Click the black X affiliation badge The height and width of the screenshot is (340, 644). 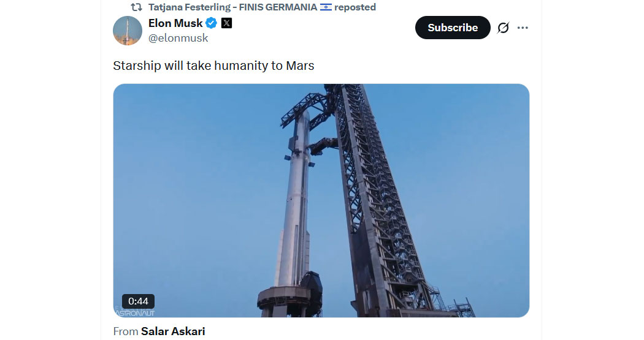point(226,23)
